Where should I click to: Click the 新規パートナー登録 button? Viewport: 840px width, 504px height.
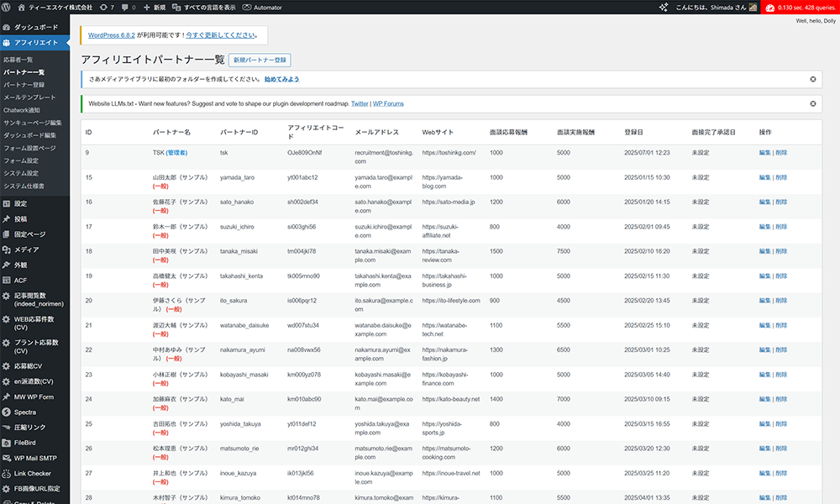point(260,60)
